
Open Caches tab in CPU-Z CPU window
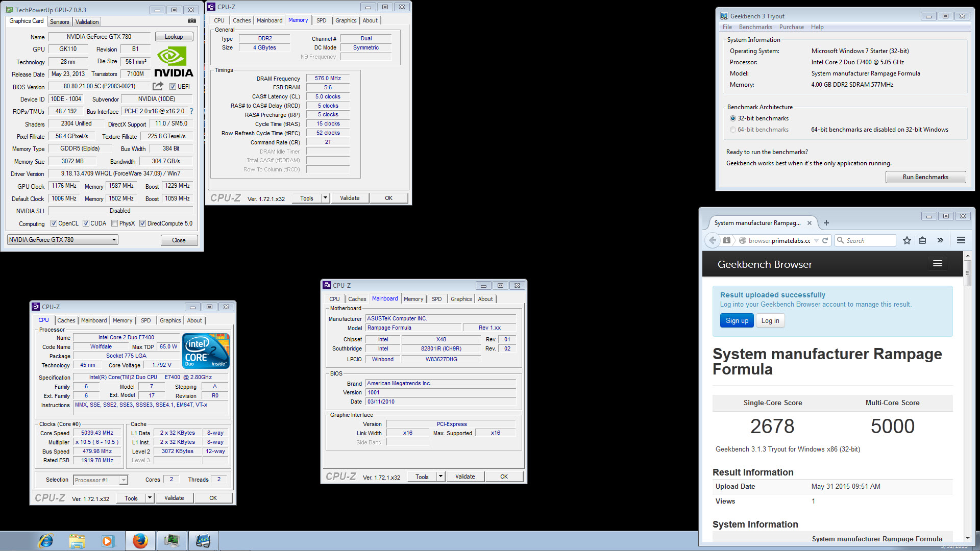66,320
